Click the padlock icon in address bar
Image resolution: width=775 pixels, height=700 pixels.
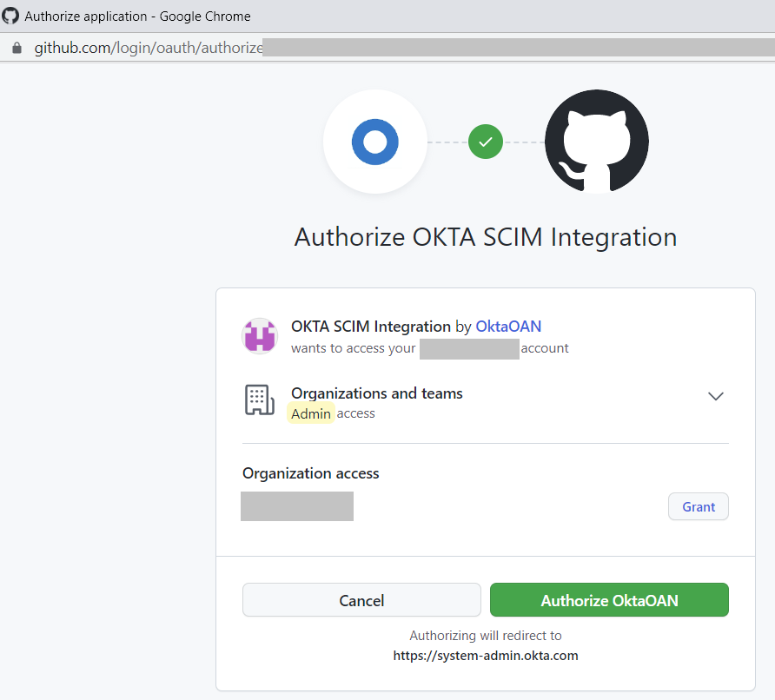coord(17,48)
